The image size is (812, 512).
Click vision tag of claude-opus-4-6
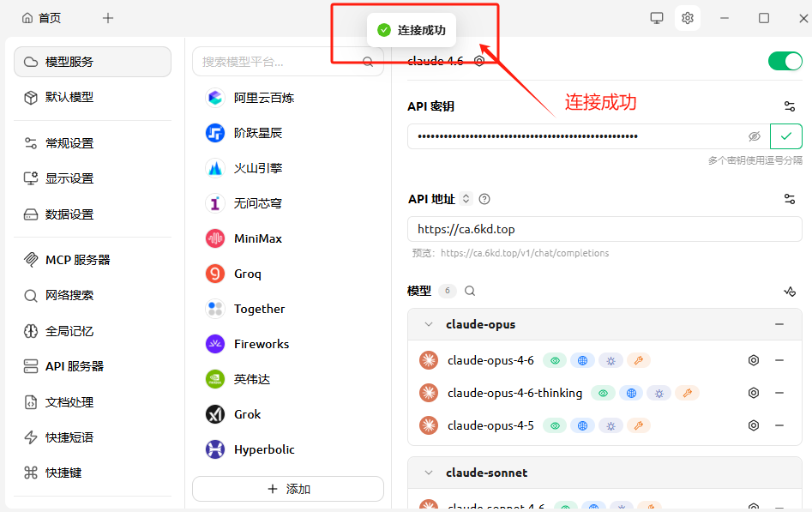555,361
